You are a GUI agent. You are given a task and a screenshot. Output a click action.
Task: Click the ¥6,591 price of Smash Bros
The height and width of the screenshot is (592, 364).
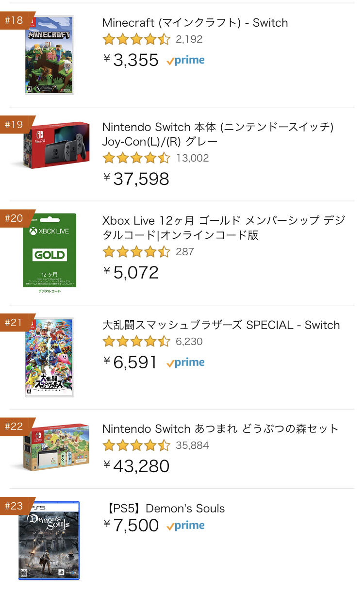[131, 362]
